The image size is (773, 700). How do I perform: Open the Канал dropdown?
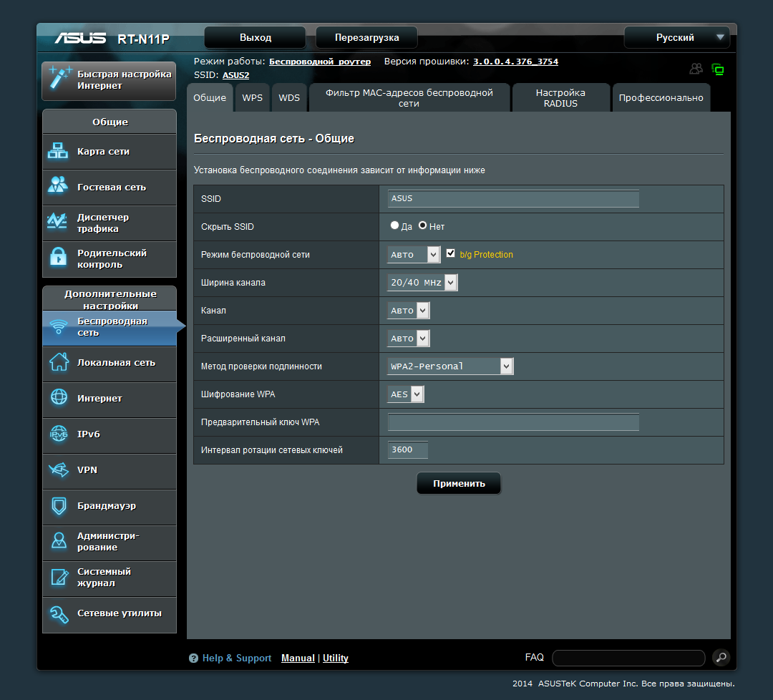tap(408, 311)
